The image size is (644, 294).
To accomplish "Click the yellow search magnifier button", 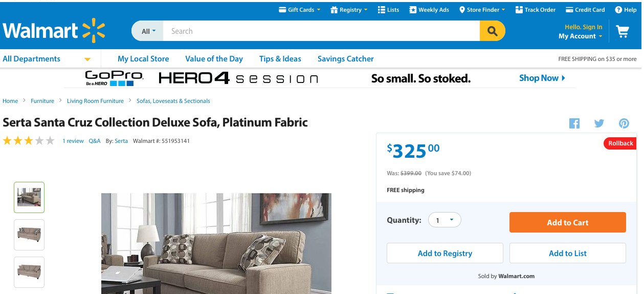I will (x=492, y=31).
